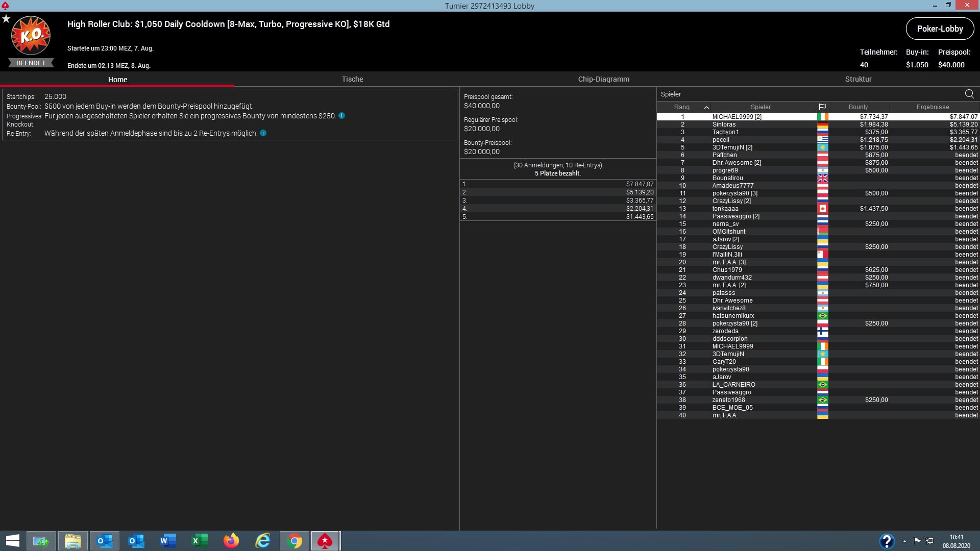Screen dimensions: 980x551
Task: Click the PokerStars taskbar icon
Action: point(325,540)
